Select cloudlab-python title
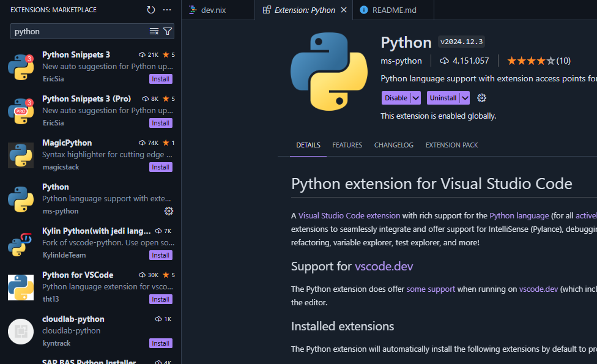The height and width of the screenshot is (364, 597). click(73, 319)
